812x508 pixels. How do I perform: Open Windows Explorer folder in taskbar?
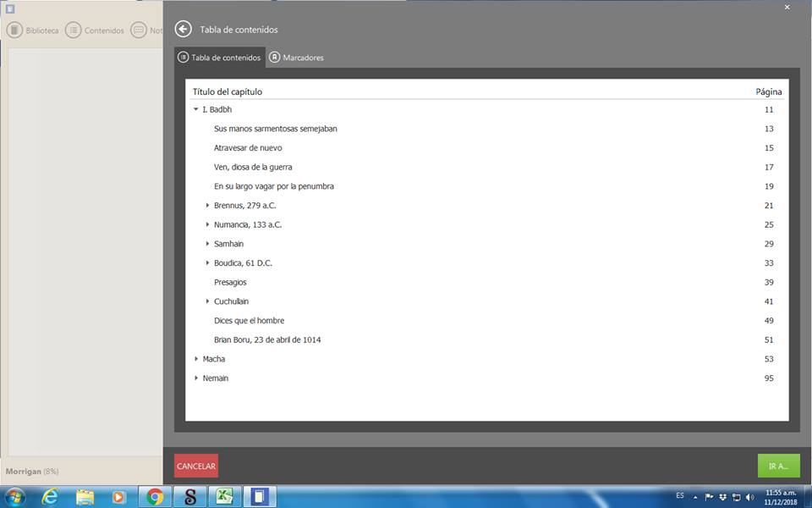(85, 497)
